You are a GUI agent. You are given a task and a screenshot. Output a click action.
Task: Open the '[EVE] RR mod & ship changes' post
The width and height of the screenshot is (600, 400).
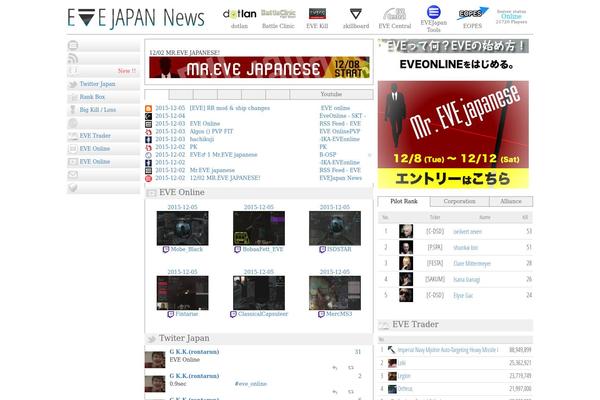[230, 108]
